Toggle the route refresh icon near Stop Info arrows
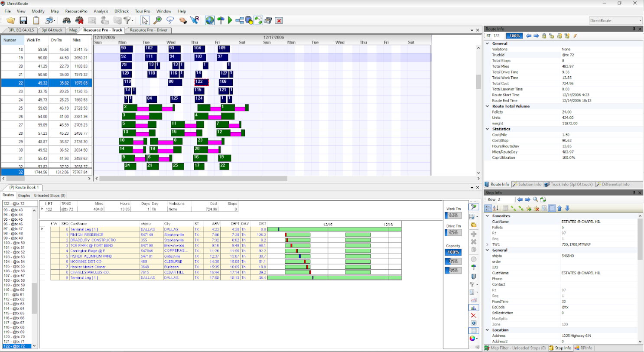The width and height of the screenshot is (644, 352). coord(543,200)
